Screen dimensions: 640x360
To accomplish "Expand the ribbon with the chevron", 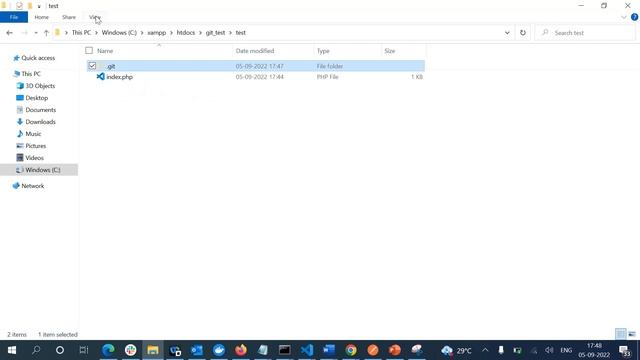I will click(623, 17).
